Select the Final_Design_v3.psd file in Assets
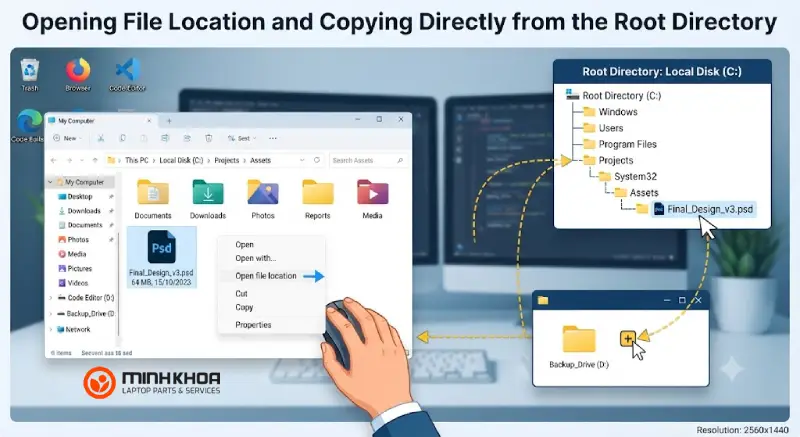Viewport: 800px width, 437px height. pyautogui.click(x=161, y=258)
